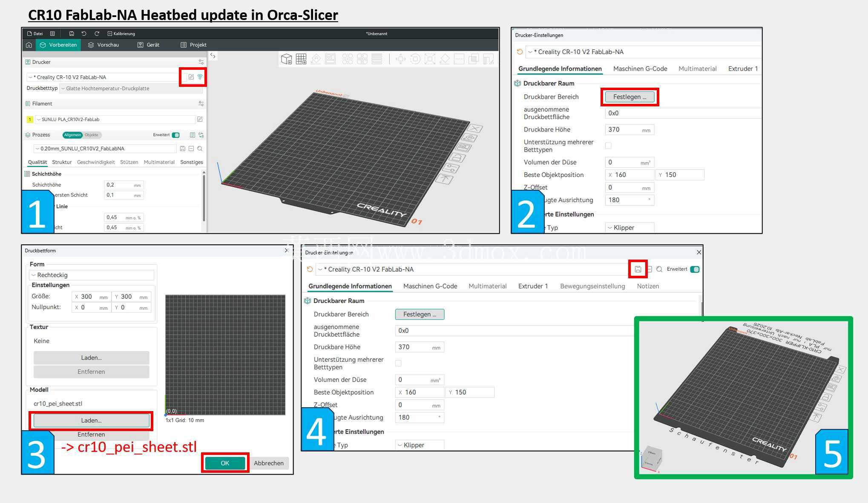Search process settings with the magnifier icon
Image resolution: width=868 pixels, height=503 pixels.
point(200,149)
